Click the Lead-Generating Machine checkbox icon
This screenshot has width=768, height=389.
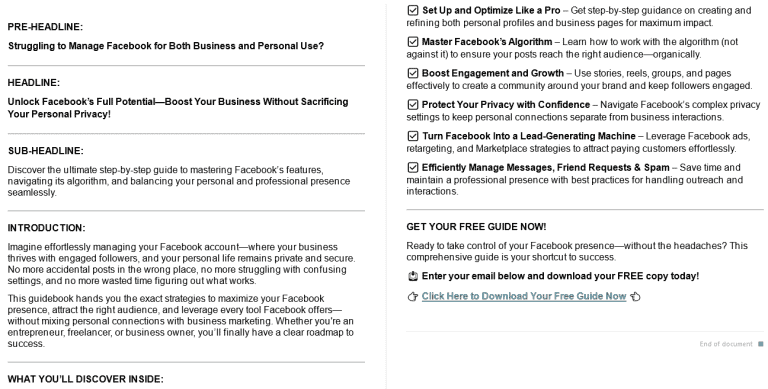click(x=413, y=136)
